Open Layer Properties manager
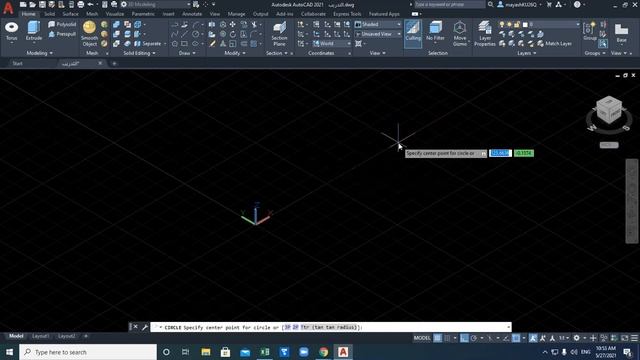 click(485, 33)
